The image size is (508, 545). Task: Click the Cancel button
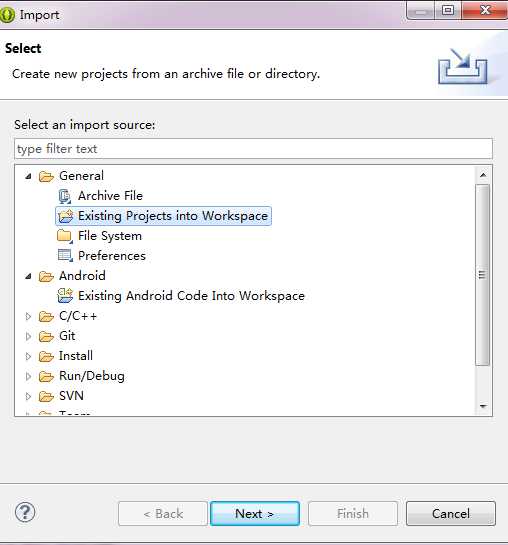451,513
